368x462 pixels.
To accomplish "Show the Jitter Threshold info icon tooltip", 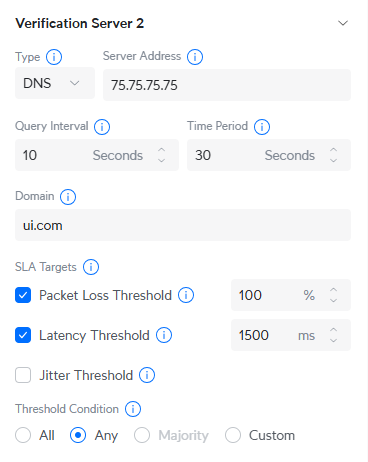I will click(147, 375).
